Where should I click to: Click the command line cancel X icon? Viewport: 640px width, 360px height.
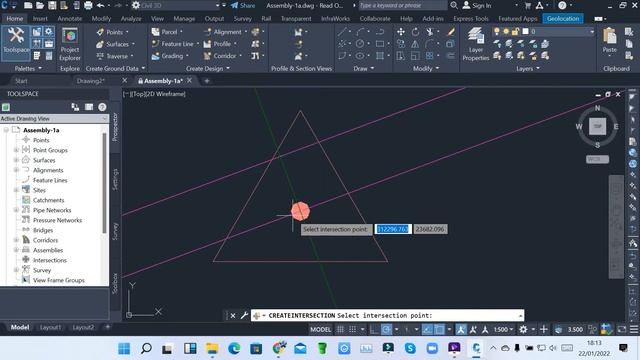coord(233,316)
